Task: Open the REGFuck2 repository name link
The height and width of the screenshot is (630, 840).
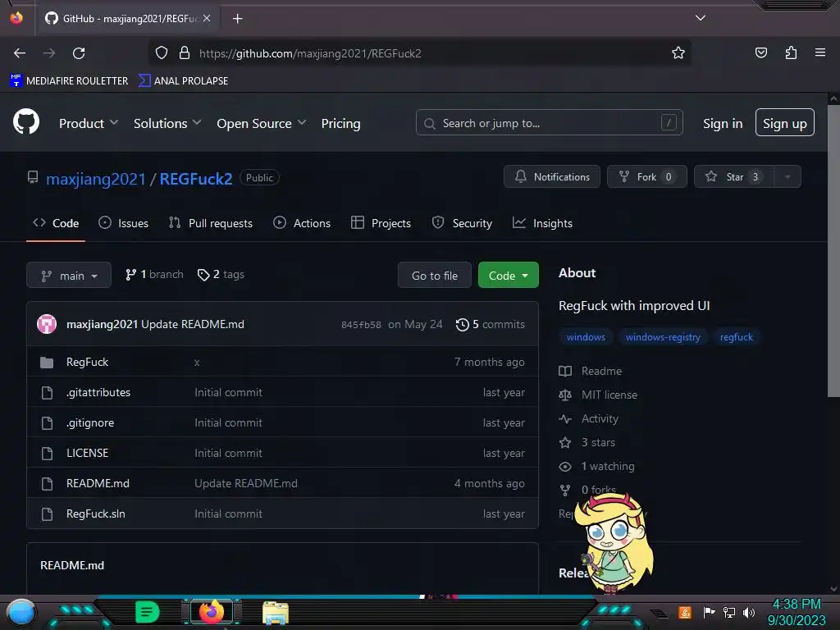Action: [196, 179]
